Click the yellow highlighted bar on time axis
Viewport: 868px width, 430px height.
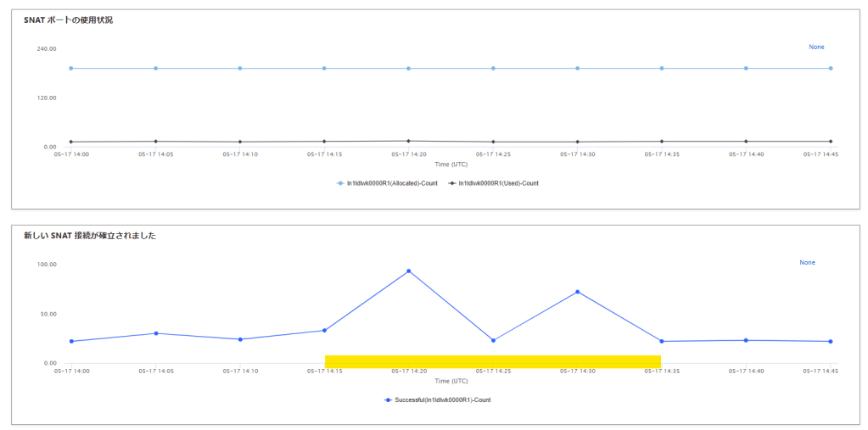pyautogui.click(x=492, y=361)
